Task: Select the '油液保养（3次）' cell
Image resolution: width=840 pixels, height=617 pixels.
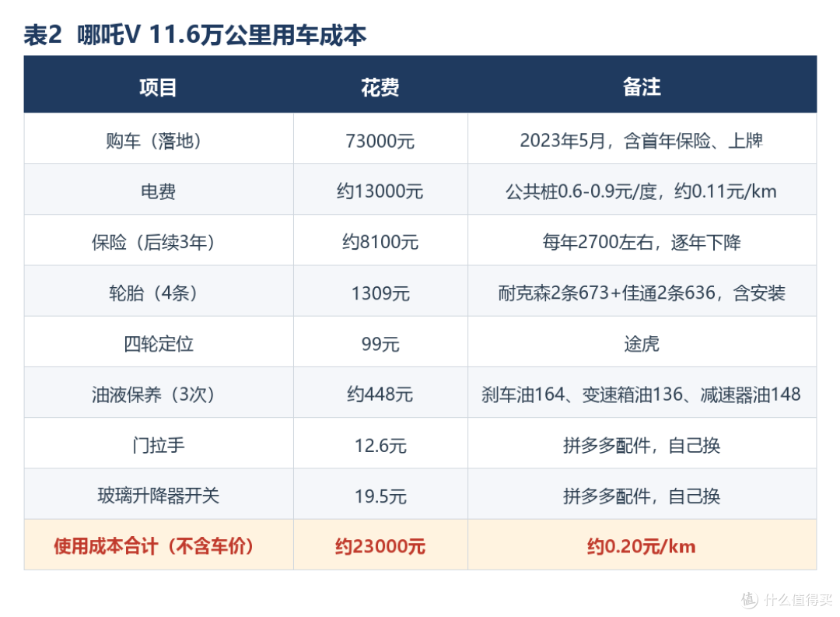Action: pos(159,393)
